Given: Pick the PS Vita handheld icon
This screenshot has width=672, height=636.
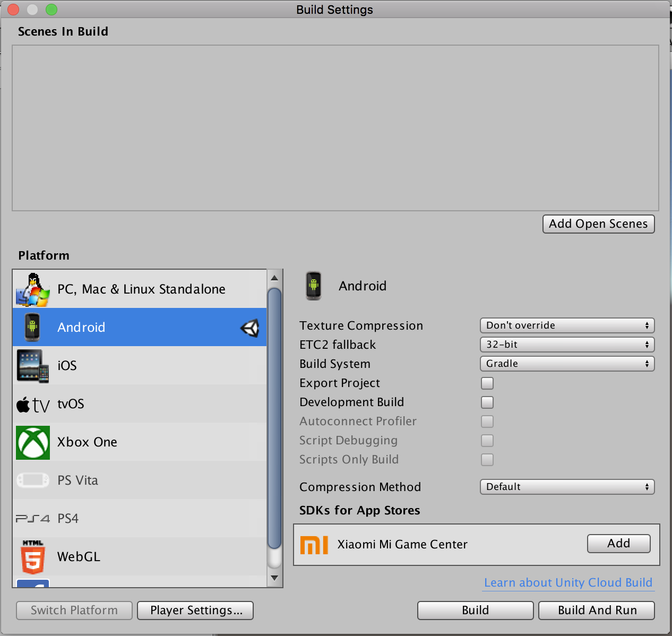Looking at the screenshot, I should pyautogui.click(x=33, y=480).
